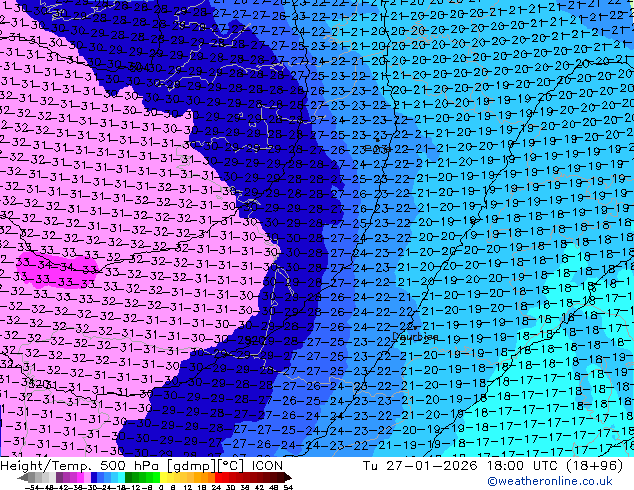Click the (18+96) forecast hour text
The width and height of the screenshot is (634, 490).
coord(594,466)
